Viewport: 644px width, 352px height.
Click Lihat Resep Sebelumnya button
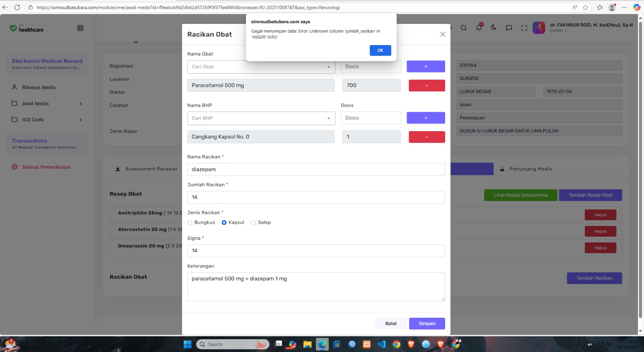tap(521, 195)
